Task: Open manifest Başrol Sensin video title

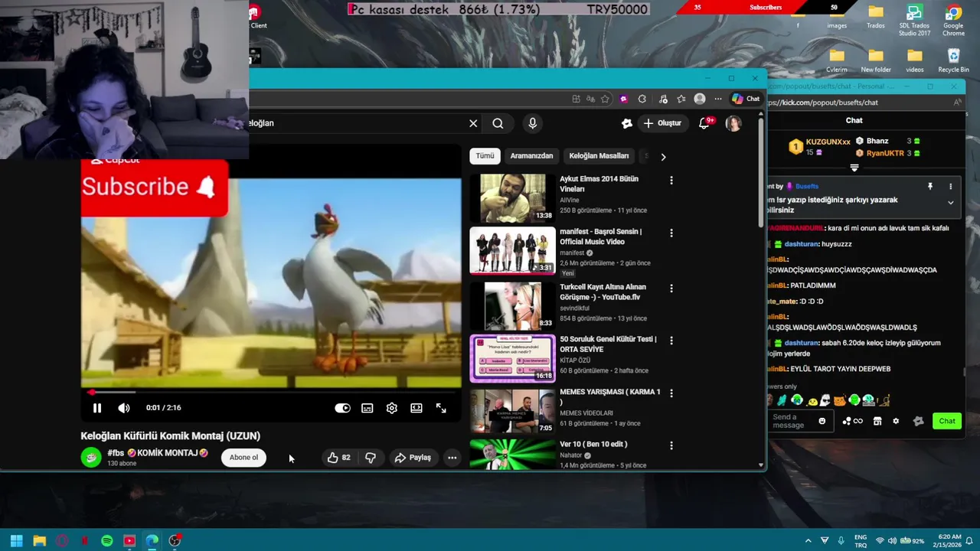Action: click(600, 236)
